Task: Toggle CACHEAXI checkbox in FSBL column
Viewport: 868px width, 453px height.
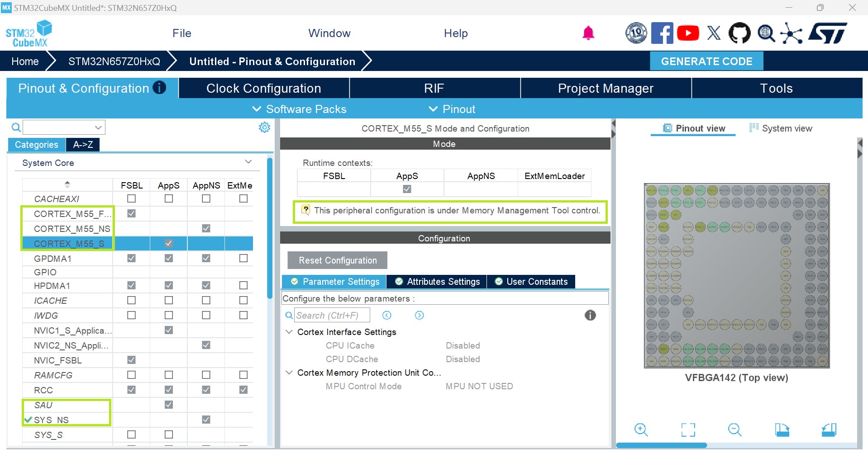Action: click(x=131, y=198)
